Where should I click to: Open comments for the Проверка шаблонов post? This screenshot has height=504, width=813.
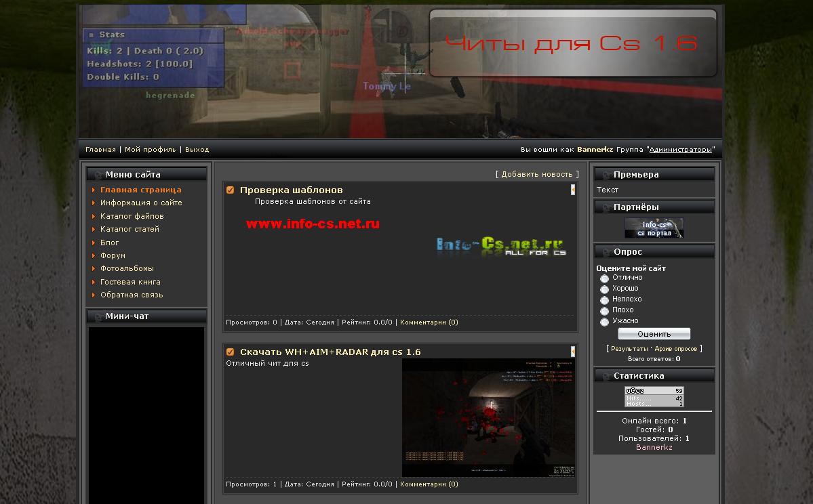pyautogui.click(x=429, y=322)
